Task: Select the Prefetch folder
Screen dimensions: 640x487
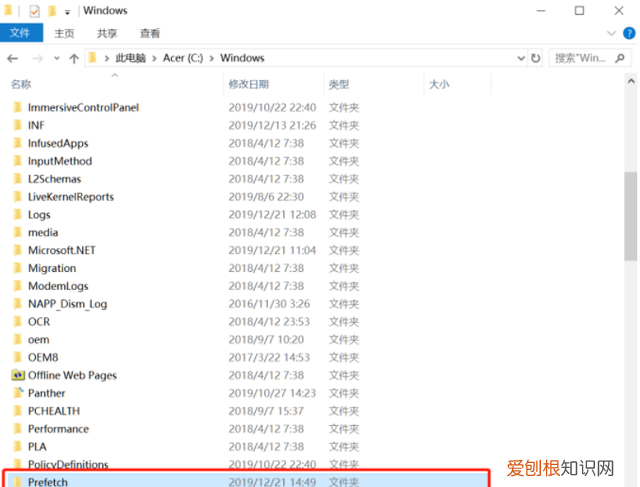Action: (48, 481)
